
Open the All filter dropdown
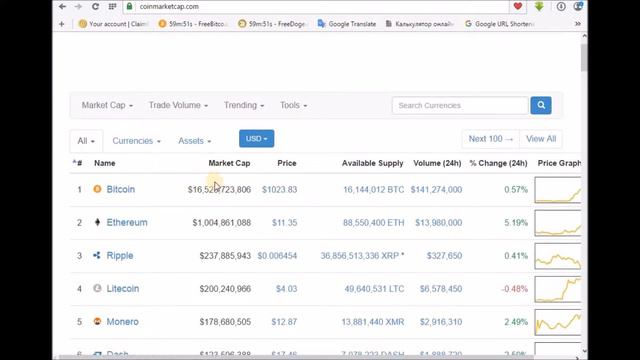tap(86, 141)
